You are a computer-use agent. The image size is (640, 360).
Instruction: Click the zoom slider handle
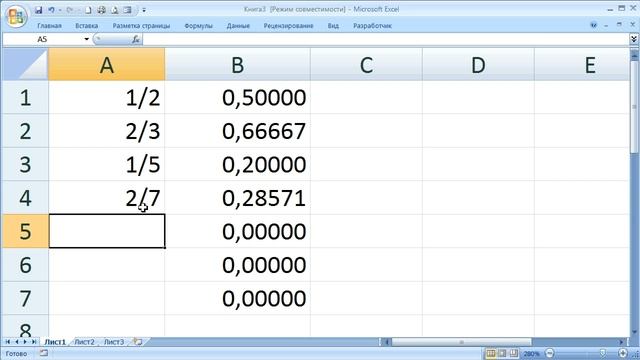603,353
